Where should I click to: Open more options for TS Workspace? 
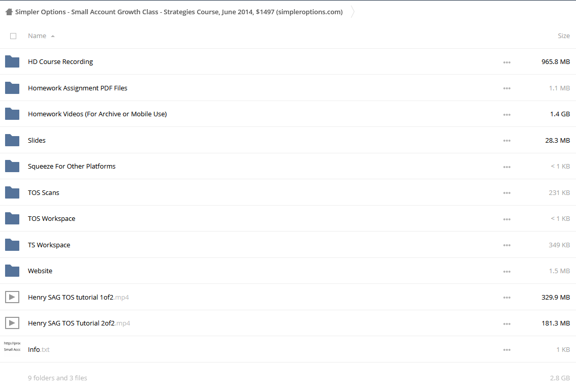coord(506,245)
